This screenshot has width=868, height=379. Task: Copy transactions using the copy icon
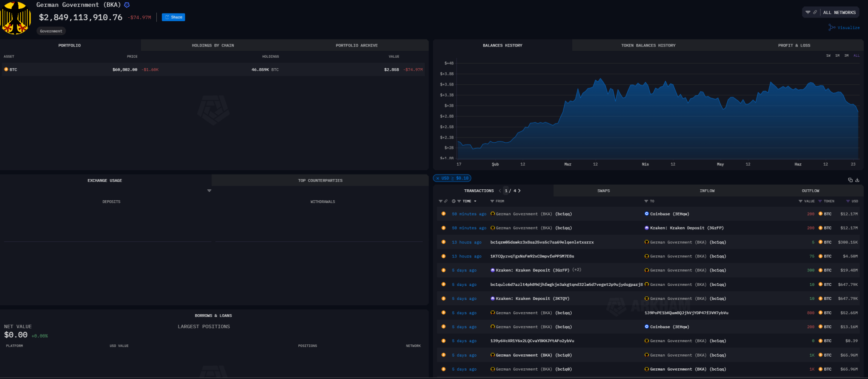(x=850, y=180)
